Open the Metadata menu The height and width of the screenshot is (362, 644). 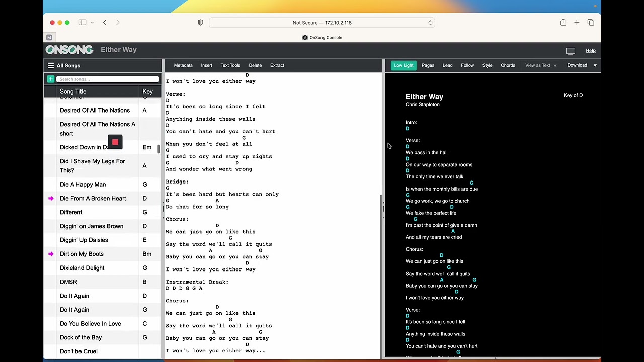coord(183,65)
